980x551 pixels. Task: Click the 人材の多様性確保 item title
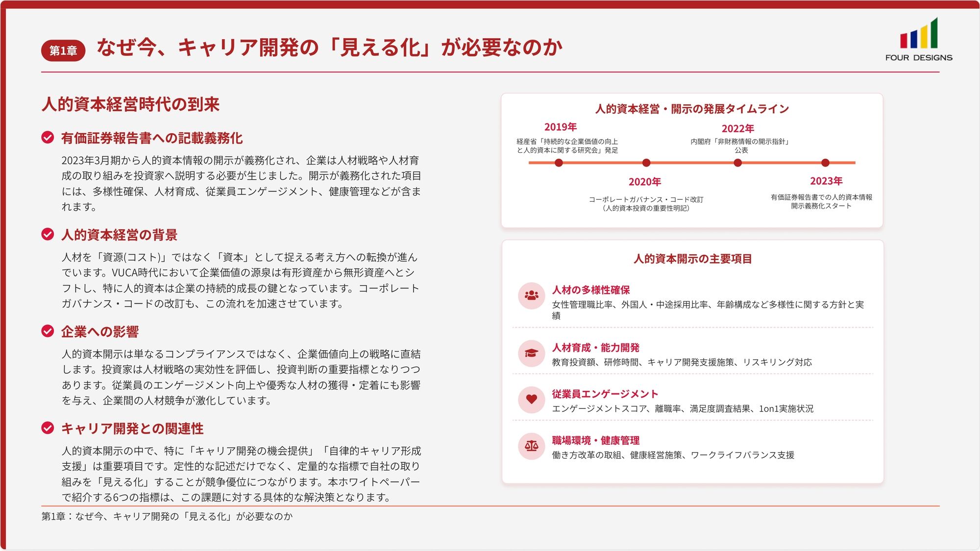pyautogui.click(x=591, y=290)
